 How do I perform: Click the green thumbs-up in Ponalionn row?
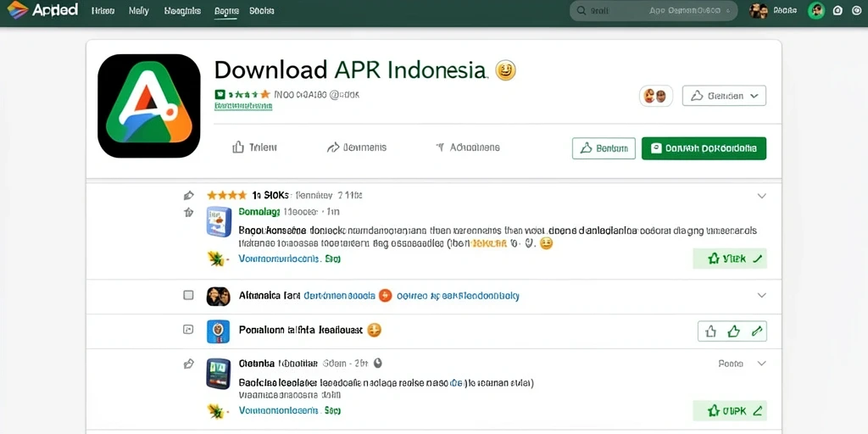tap(733, 331)
